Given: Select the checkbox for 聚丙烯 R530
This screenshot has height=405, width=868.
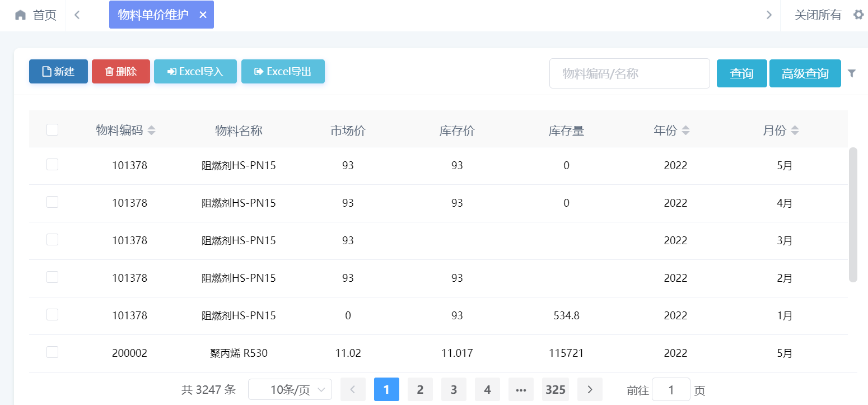Looking at the screenshot, I should 52,352.
